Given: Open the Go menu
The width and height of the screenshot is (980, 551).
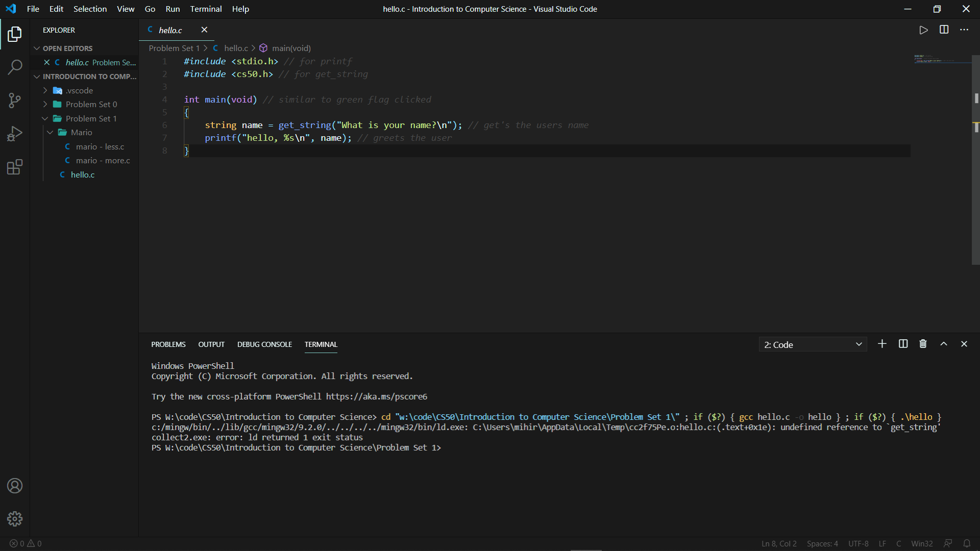Looking at the screenshot, I should click(x=150, y=9).
